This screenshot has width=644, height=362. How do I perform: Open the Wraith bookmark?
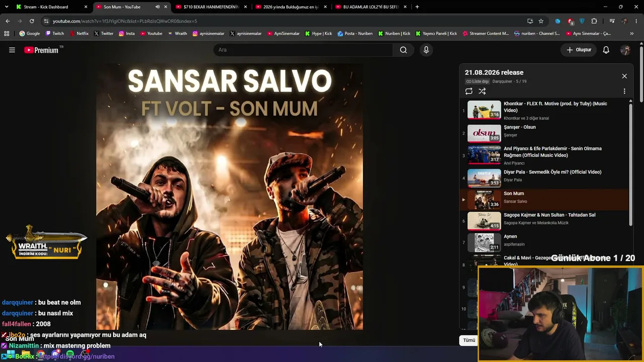pos(177,34)
